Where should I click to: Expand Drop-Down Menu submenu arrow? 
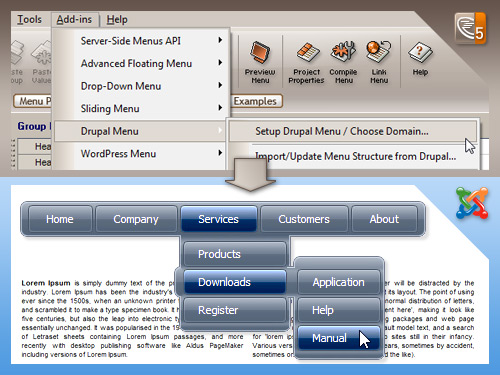point(220,85)
